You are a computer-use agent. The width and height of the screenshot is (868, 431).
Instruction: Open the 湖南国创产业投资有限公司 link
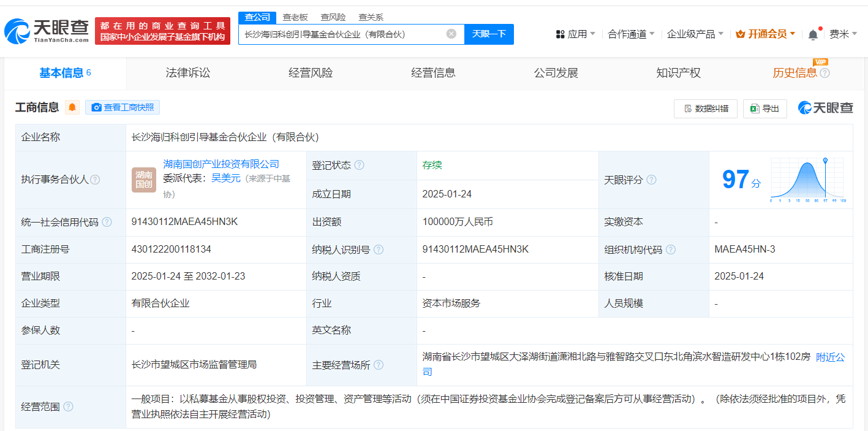(221, 164)
